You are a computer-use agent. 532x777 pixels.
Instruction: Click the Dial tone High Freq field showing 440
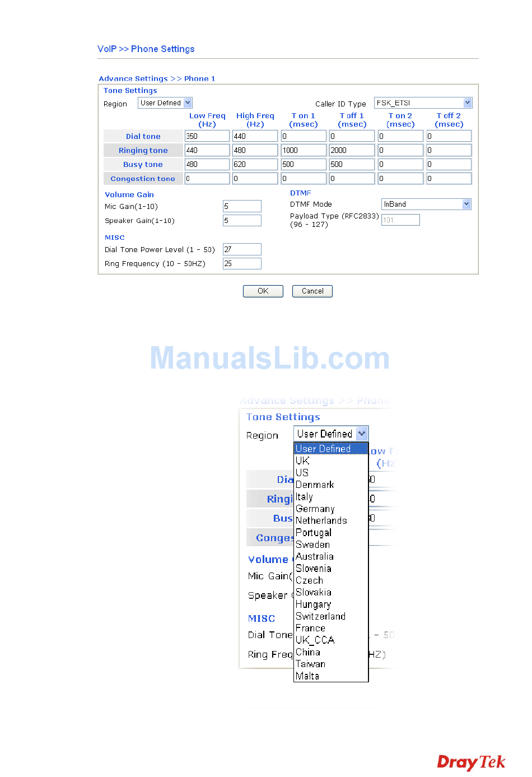[x=255, y=136]
